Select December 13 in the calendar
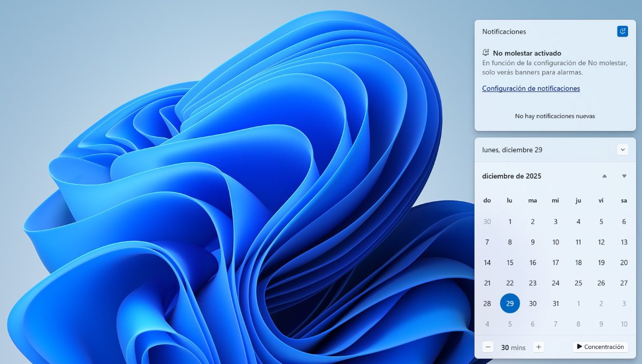 coord(624,242)
